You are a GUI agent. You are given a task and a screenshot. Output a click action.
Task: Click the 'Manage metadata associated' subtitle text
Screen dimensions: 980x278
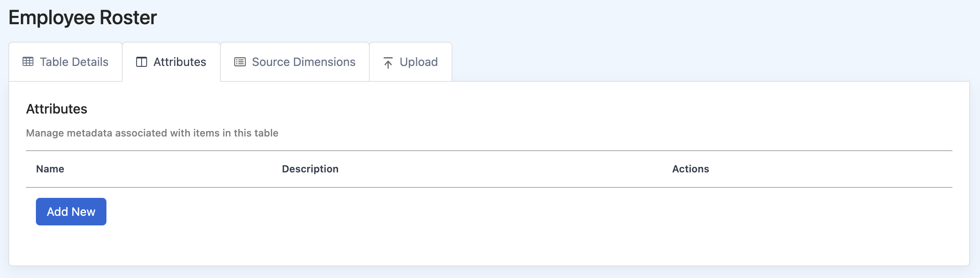[x=152, y=133]
